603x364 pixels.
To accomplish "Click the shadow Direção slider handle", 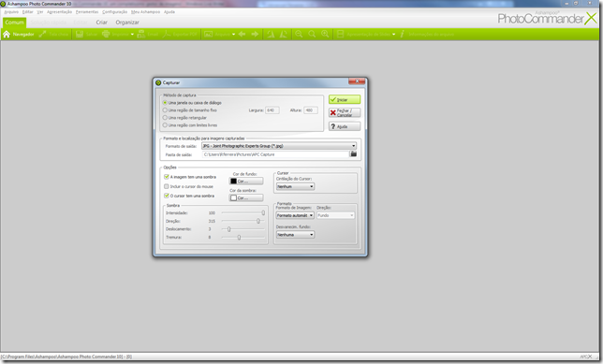I will (258, 221).
